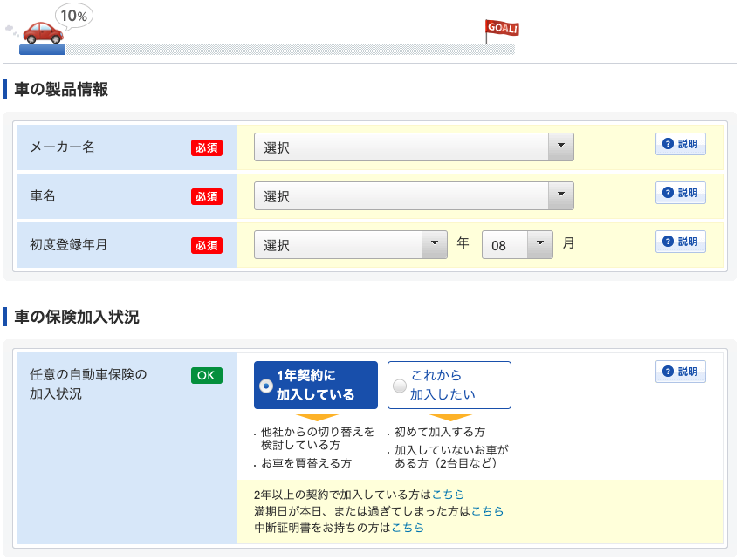Expand the メーカー名 selection dropdown
This screenshot has width=741, height=560.
(414, 147)
